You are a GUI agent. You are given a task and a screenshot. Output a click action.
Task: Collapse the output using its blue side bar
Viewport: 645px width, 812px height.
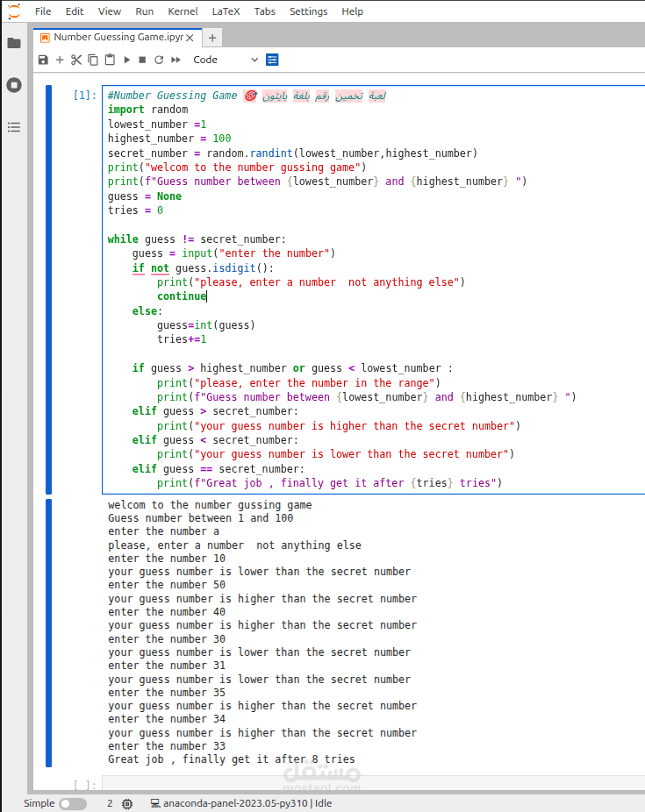click(48, 633)
